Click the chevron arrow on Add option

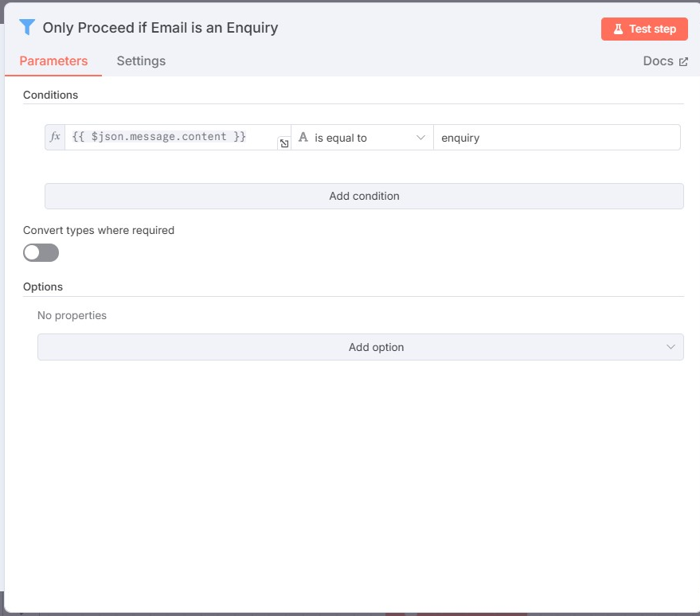pyautogui.click(x=671, y=347)
